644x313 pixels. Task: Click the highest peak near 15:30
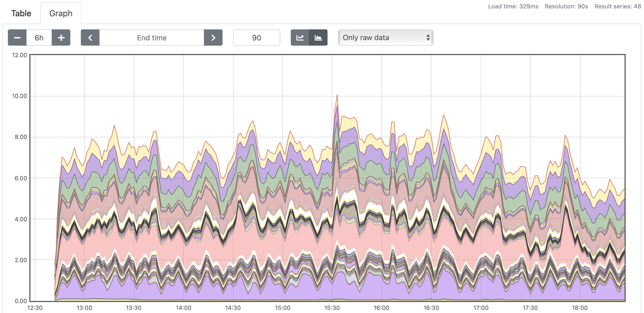click(x=337, y=95)
